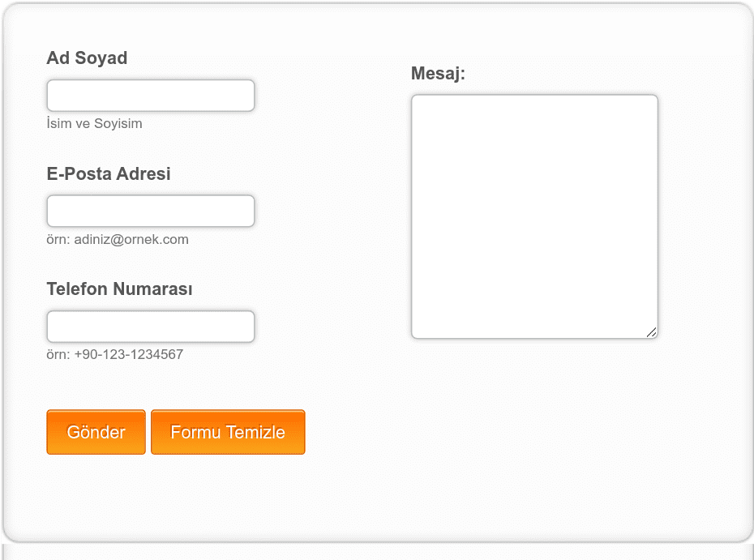Click the Ad Soyad label
The width and height of the screenshot is (754, 560).
pos(87,58)
